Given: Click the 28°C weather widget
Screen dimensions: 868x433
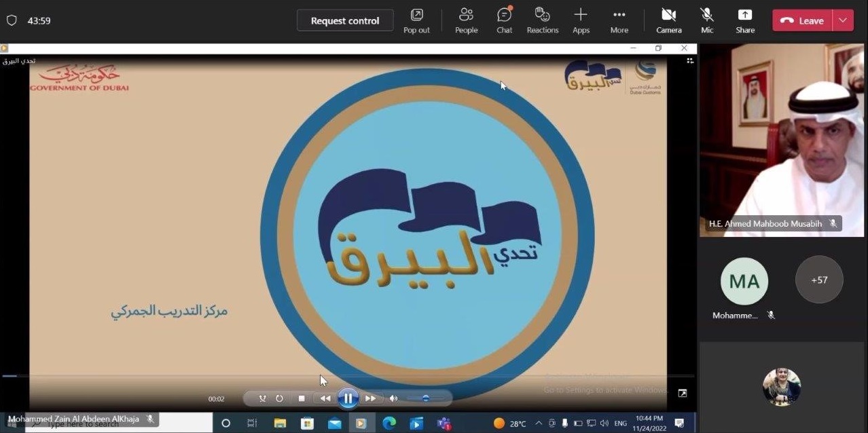Looking at the screenshot, I should coord(509,423).
